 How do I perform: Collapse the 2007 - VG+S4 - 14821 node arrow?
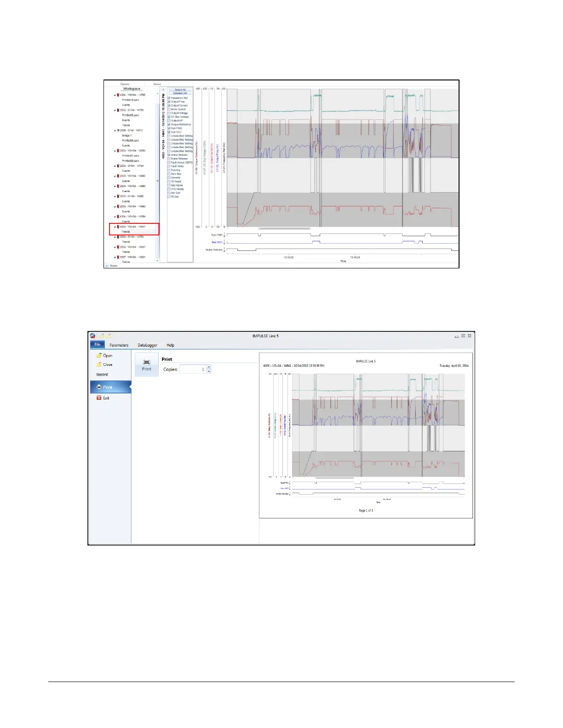click(x=115, y=257)
